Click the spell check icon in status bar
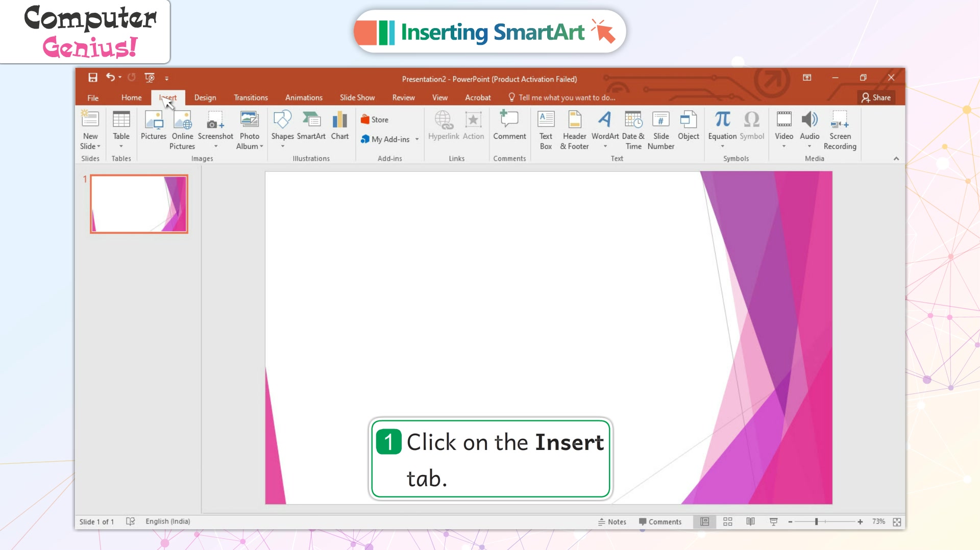 click(x=131, y=521)
